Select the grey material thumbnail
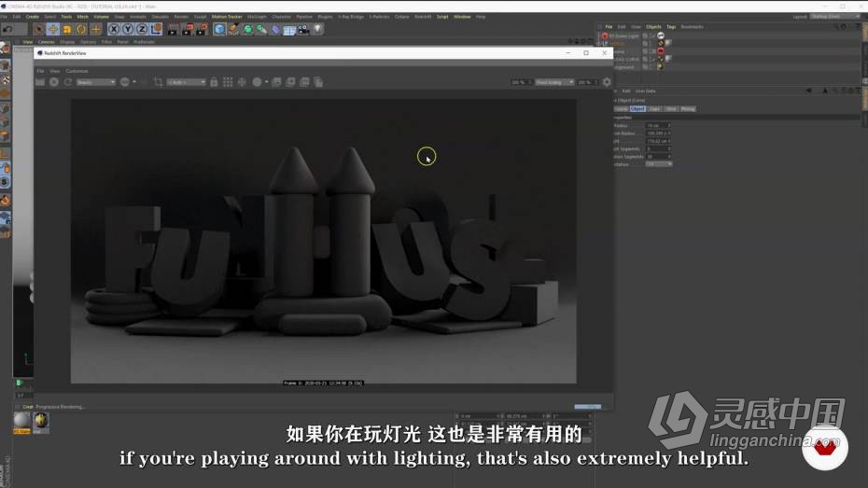The image size is (868, 488). (21, 422)
